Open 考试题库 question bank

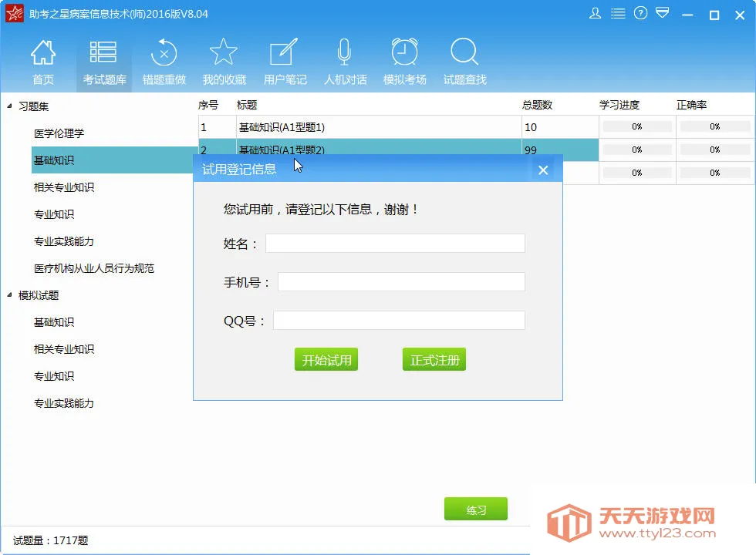(103, 62)
